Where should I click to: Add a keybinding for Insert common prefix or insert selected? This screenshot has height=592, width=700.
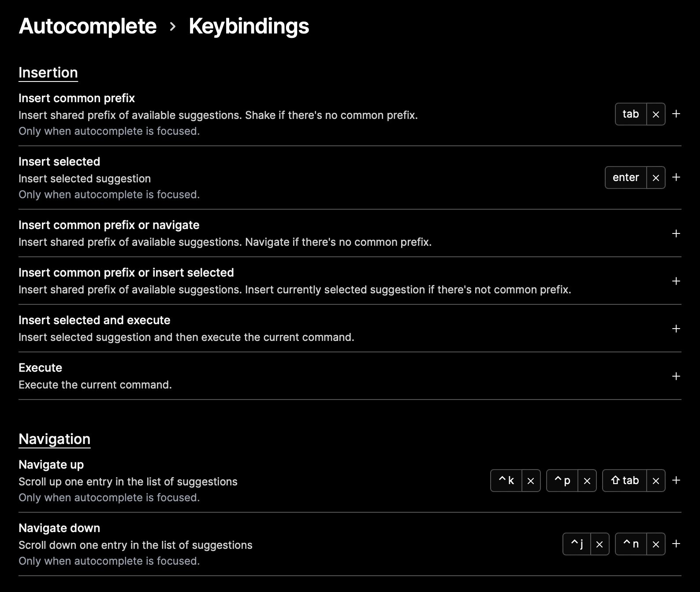click(676, 281)
